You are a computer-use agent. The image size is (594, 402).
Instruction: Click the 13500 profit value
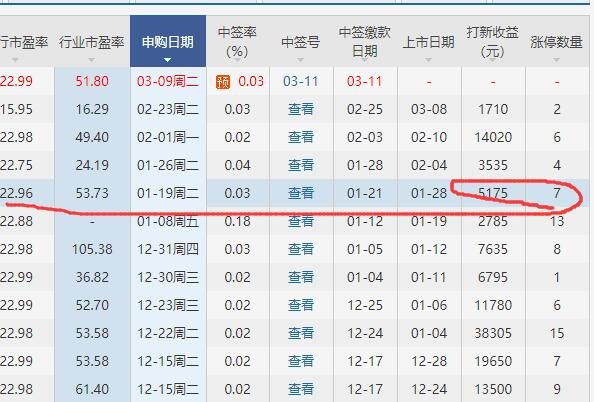point(493,389)
